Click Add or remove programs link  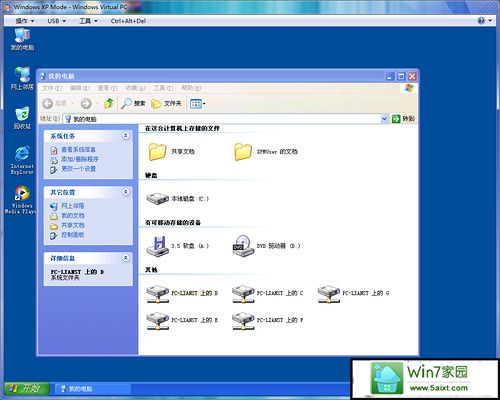80,159
